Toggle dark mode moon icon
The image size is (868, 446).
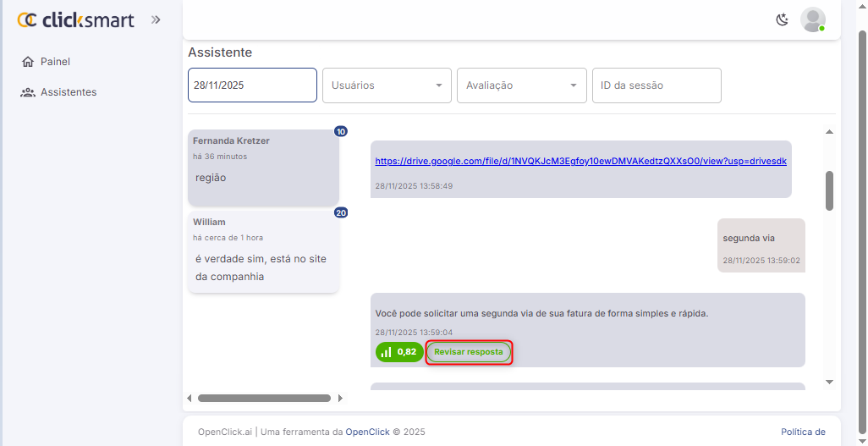click(x=782, y=19)
